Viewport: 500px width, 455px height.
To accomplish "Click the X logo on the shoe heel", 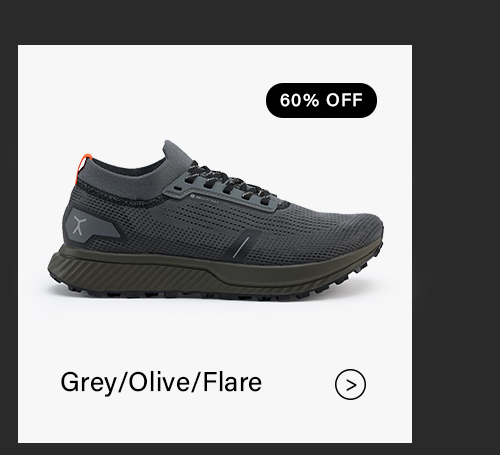I will tap(79, 225).
